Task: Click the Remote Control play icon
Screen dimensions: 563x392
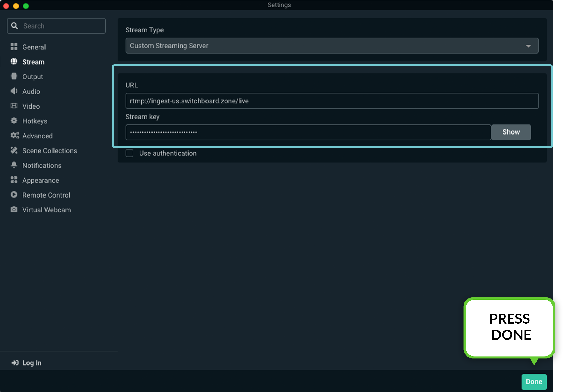Action: (x=14, y=195)
